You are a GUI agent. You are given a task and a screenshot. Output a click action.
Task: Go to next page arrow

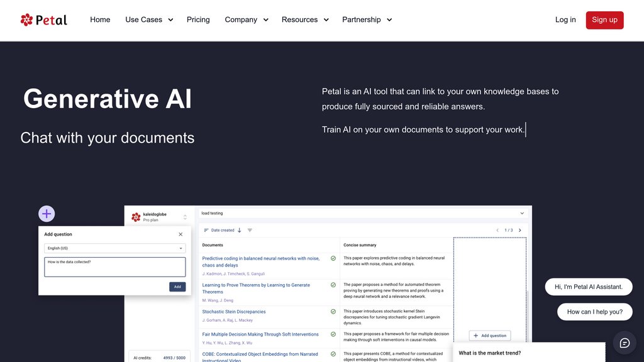pyautogui.click(x=520, y=230)
